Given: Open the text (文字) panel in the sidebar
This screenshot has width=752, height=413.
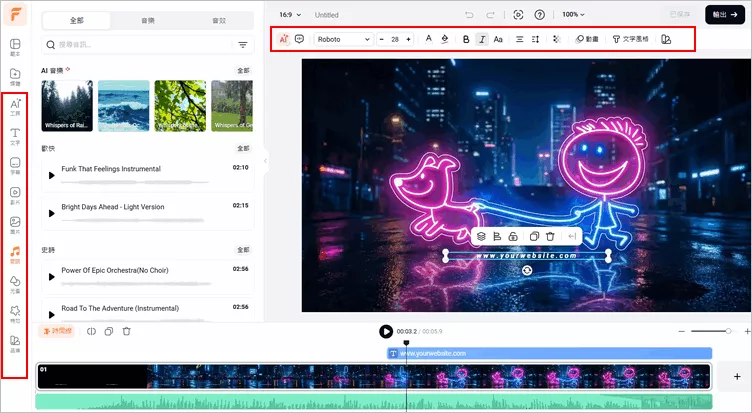Looking at the screenshot, I should [15, 136].
